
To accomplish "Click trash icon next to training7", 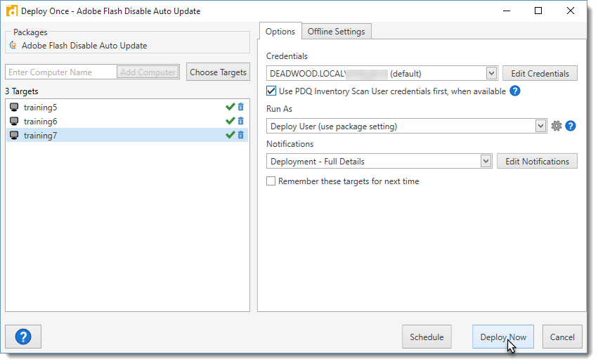I will (x=241, y=135).
